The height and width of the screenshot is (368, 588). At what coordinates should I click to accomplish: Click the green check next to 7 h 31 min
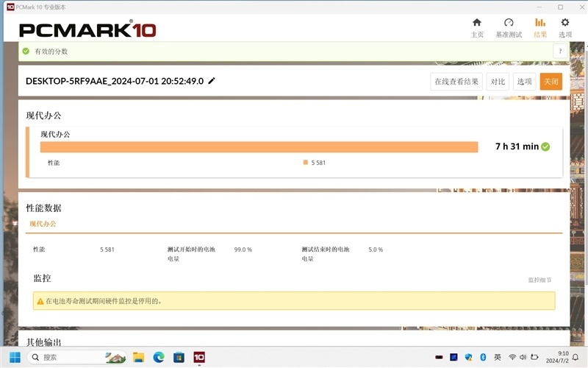tap(545, 146)
